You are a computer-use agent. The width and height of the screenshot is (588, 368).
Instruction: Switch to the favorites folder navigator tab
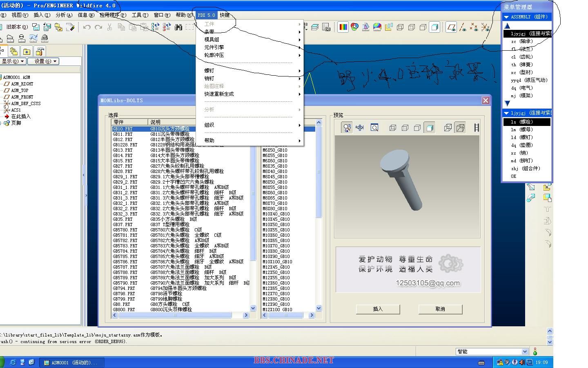[x=27, y=51]
